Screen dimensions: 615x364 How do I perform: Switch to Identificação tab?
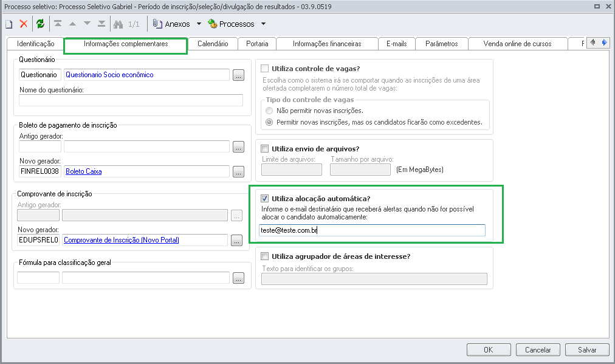tap(36, 44)
